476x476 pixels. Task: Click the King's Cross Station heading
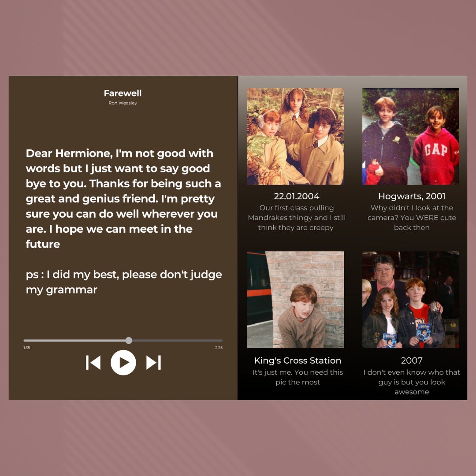[x=297, y=361]
